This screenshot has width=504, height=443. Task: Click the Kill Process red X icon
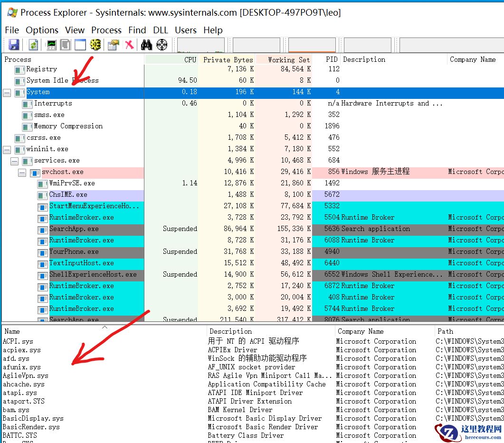click(128, 45)
